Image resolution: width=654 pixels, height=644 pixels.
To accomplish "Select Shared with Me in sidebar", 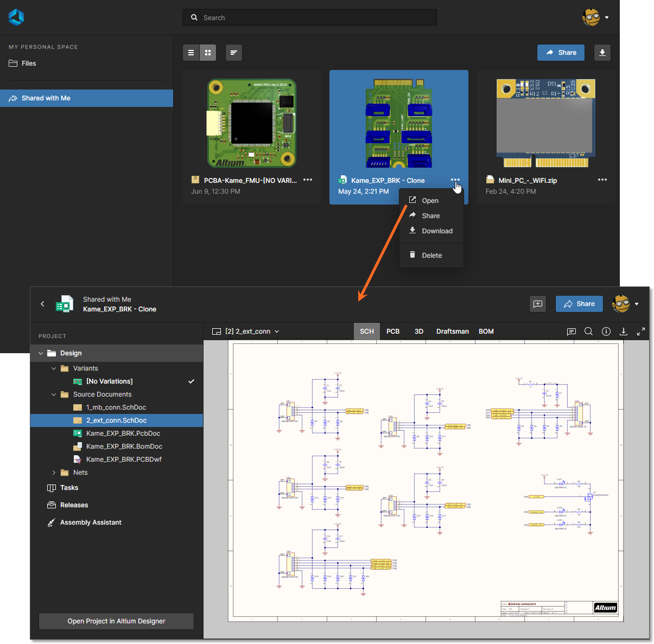I will point(86,98).
